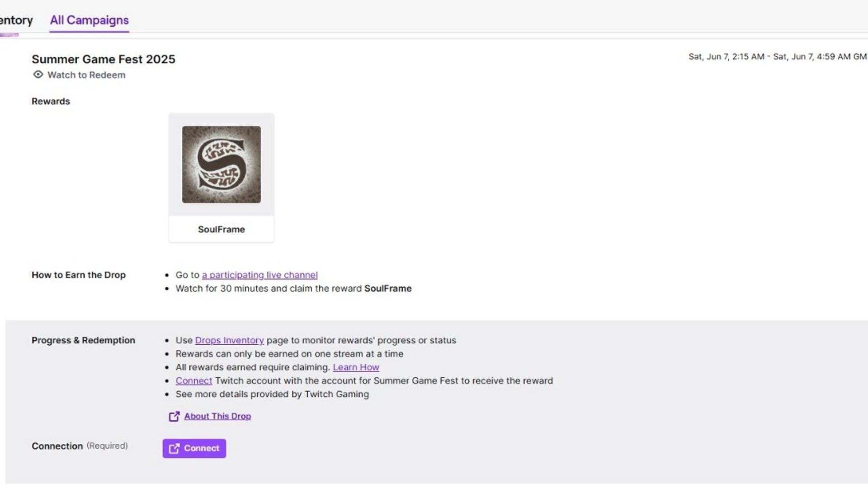This screenshot has height=488, width=868.
Task: Open the About This Drop link
Action: (217, 416)
